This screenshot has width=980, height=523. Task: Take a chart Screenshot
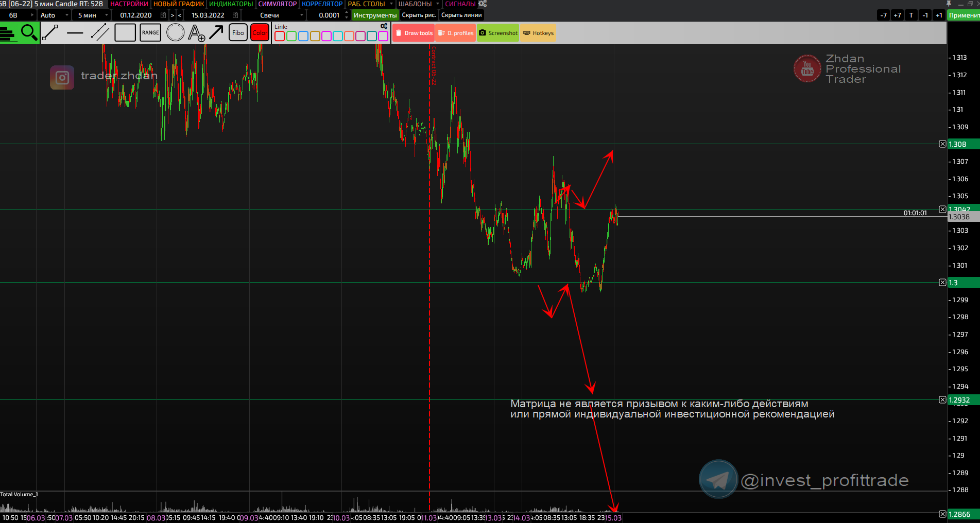pos(498,33)
